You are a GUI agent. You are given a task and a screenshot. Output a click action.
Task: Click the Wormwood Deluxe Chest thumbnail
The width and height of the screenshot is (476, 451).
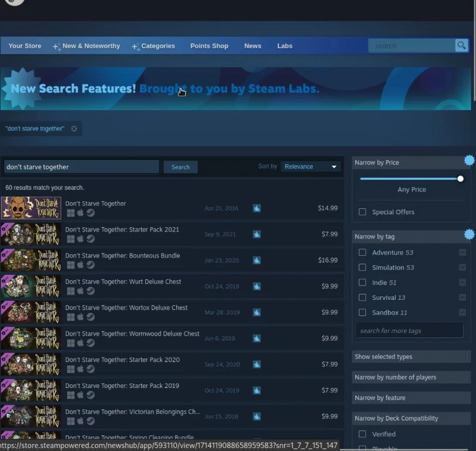(31, 339)
